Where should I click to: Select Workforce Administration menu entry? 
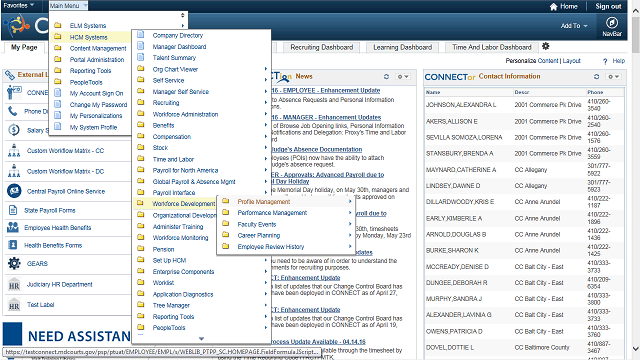pyautogui.click(x=185, y=114)
